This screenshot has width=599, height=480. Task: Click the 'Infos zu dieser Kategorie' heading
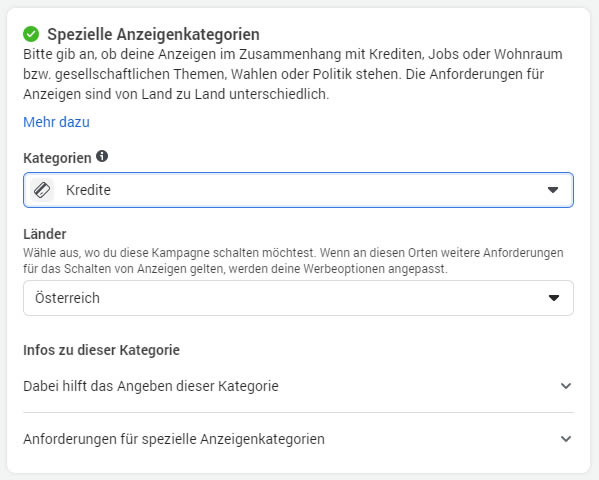coord(101,350)
